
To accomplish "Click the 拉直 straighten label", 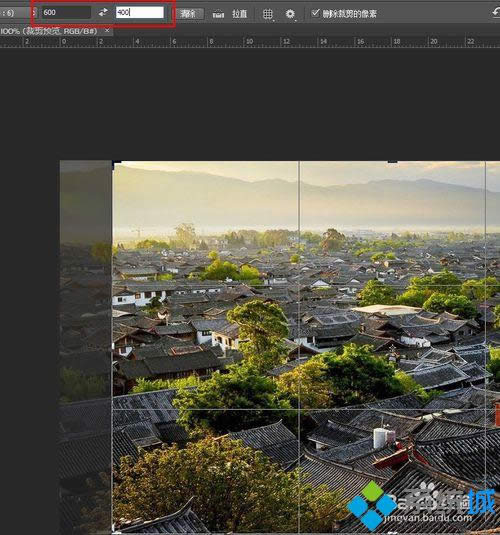I will [x=239, y=14].
